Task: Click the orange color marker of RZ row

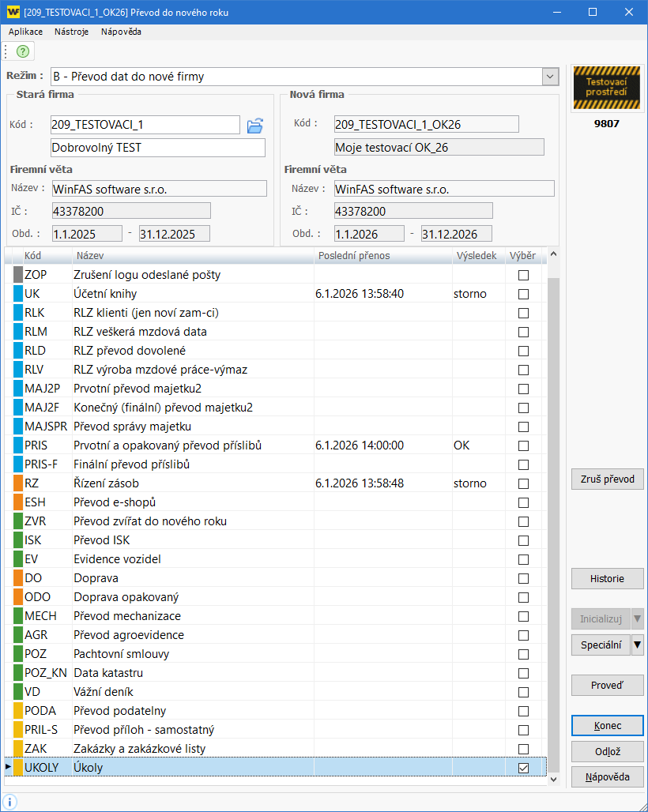Action: pyautogui.click(x=19, y=483)
